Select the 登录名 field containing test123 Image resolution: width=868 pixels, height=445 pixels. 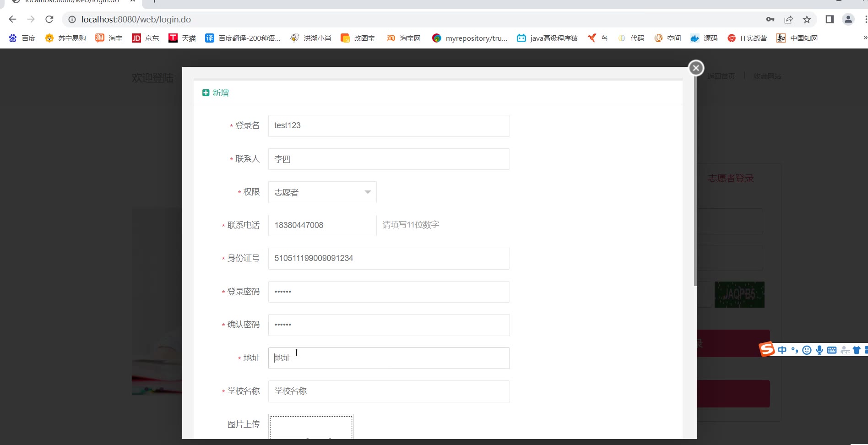tap(389, 126)
